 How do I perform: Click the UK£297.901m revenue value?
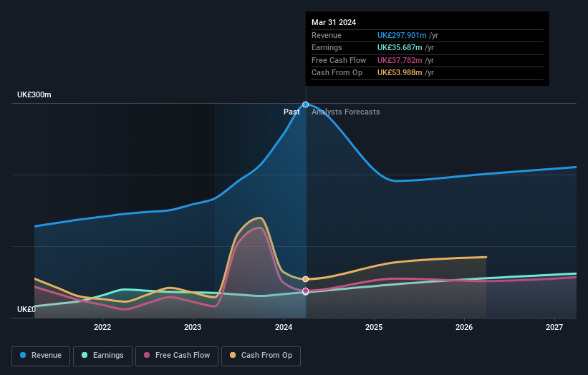coord(402,35)
